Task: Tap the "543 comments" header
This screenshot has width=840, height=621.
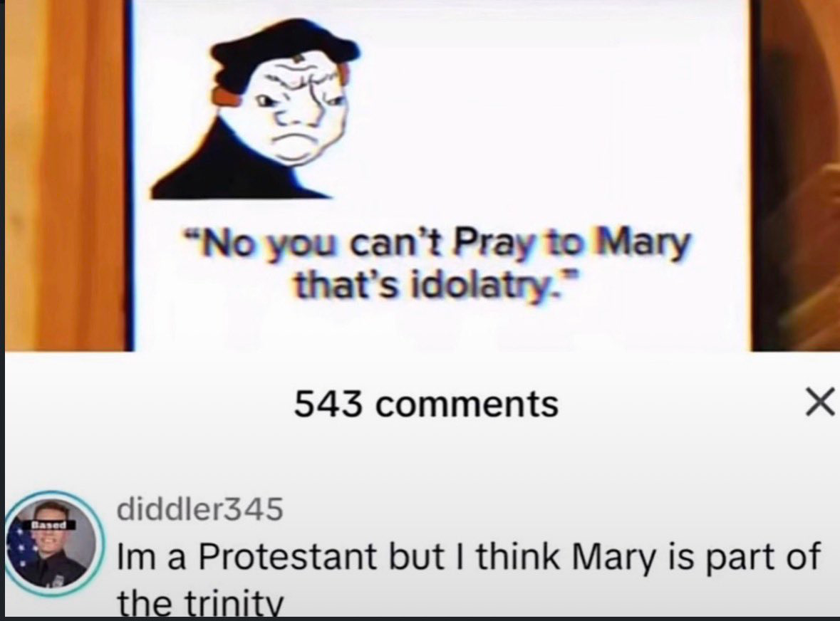Action: point(427,403)
